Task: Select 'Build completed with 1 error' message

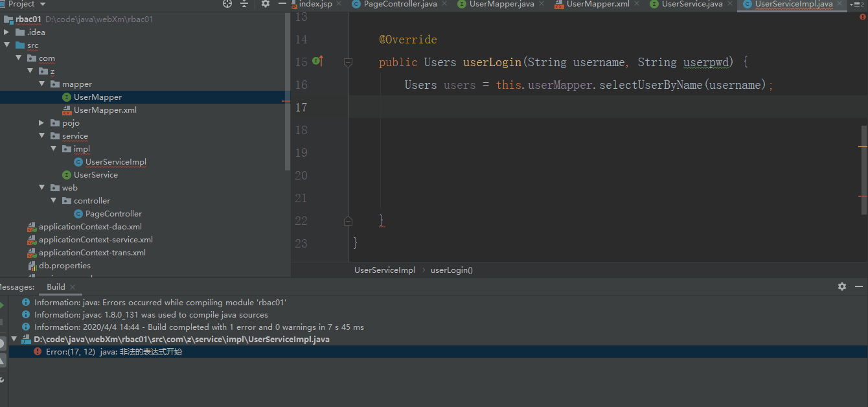Action: tap(199, 327)
